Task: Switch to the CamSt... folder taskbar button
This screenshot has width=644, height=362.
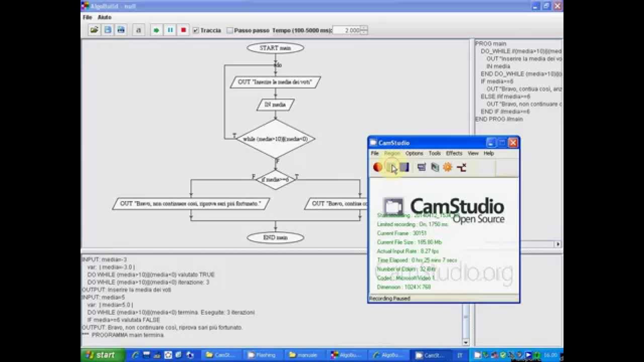Action: coord(221,355)
